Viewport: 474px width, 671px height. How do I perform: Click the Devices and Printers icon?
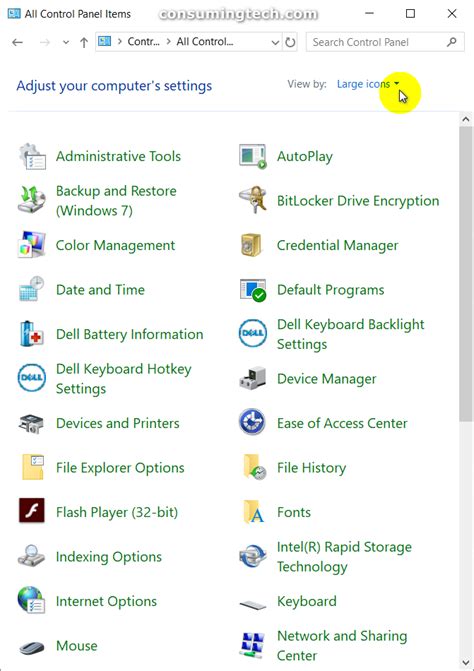click(31, 424)
